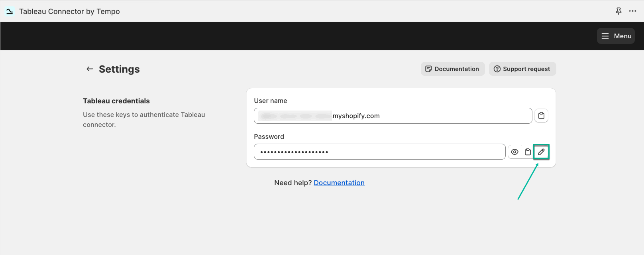Open the three-dot more options menu
This screenshot has height=255, width=644.
coord(632,11)
